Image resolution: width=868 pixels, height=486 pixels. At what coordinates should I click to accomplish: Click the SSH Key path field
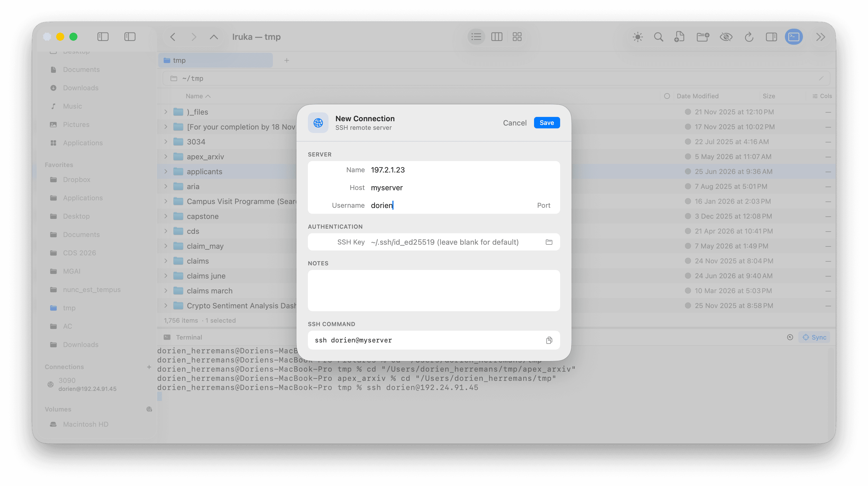click(x=455, y=242)
